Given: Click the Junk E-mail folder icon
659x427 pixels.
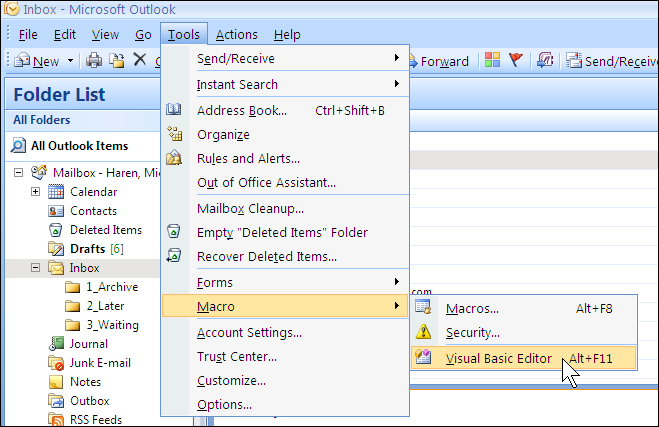Looking at the screenshot, I should point(56,363).
